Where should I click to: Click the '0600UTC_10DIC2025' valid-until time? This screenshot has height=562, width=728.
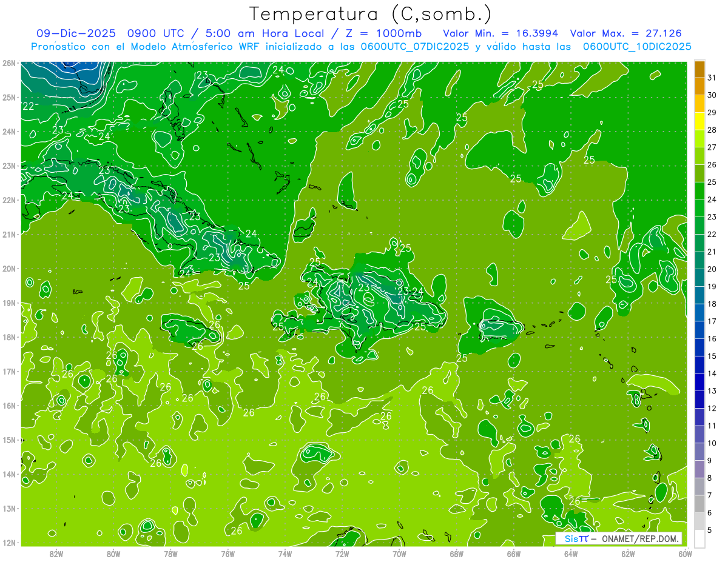pyautogui.click(x=637, y=47)
